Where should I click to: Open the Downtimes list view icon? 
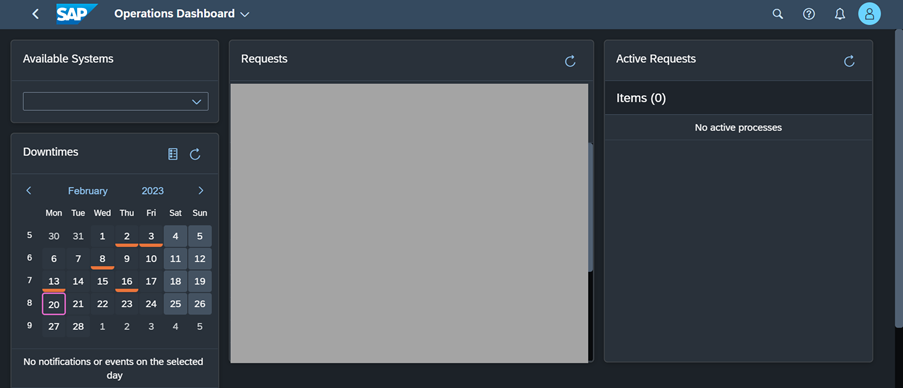click(x=173, y=154)
